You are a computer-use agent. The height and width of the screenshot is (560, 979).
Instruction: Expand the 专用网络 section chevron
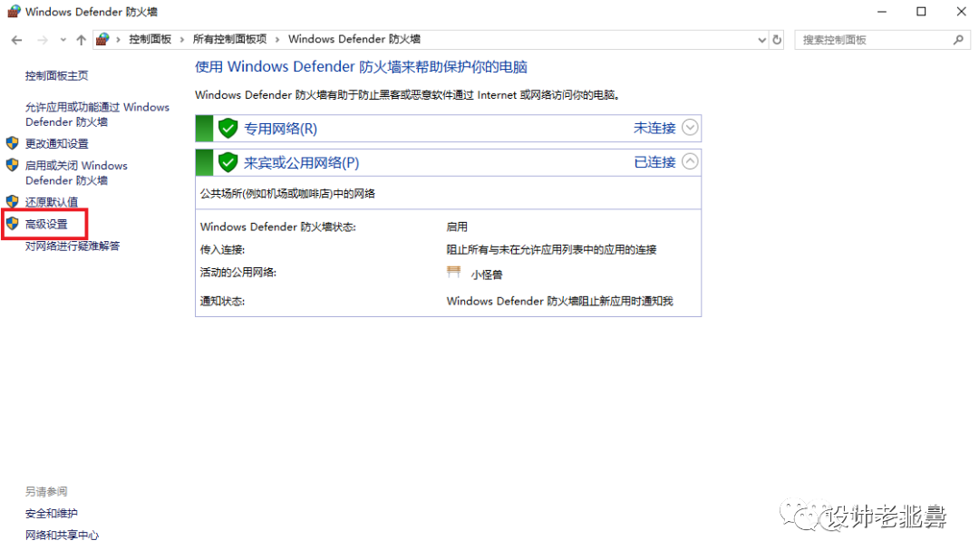[690, 128]
